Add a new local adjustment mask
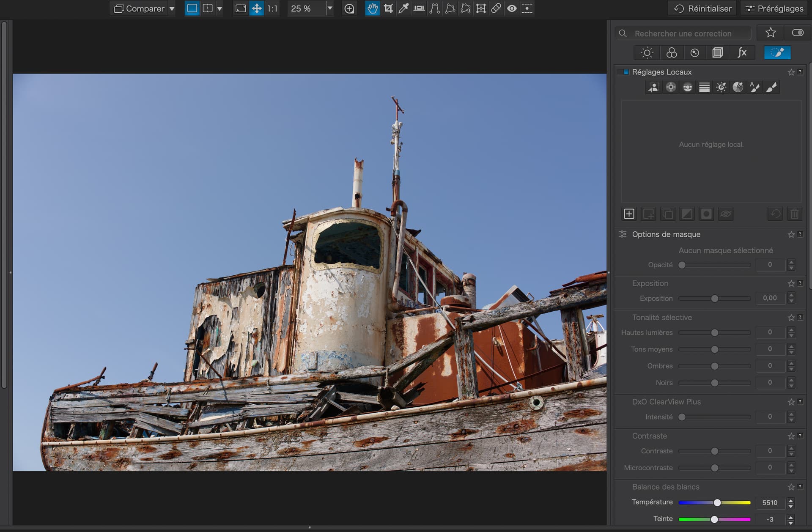This screenshot has width=812, height=532. (629, 214)
